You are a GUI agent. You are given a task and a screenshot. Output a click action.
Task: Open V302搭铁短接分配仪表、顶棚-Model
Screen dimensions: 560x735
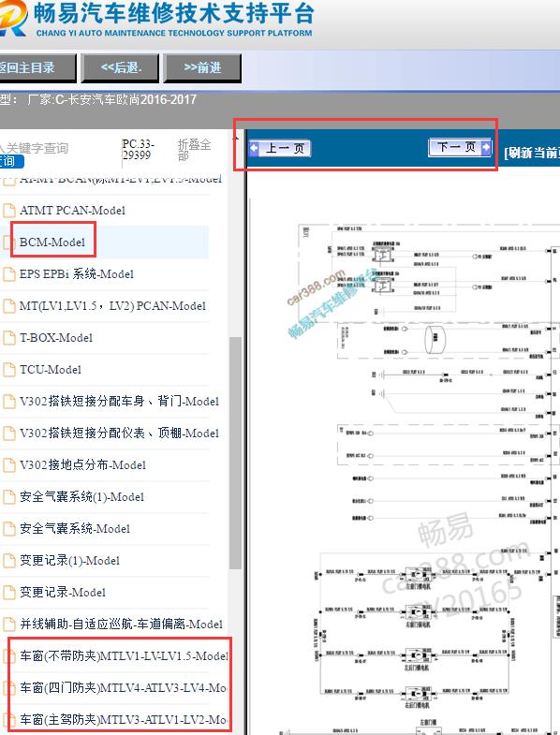pyautogui.click(x=119, y=434)
